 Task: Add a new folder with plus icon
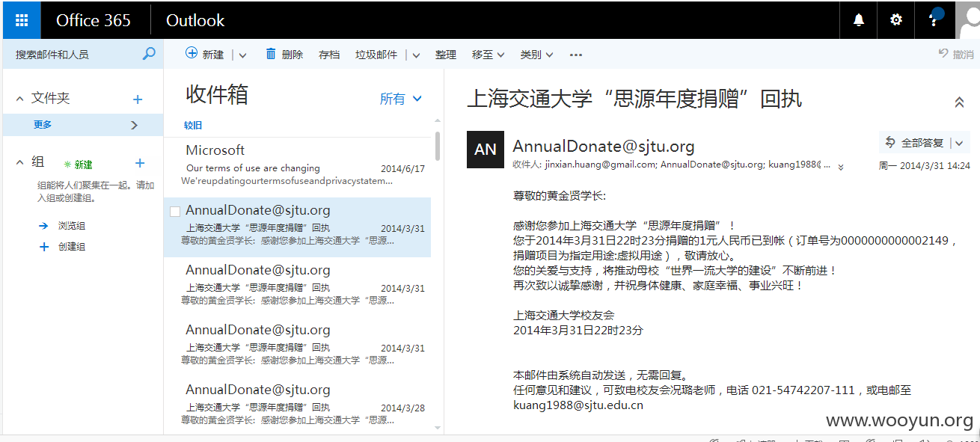pos(138,99)
